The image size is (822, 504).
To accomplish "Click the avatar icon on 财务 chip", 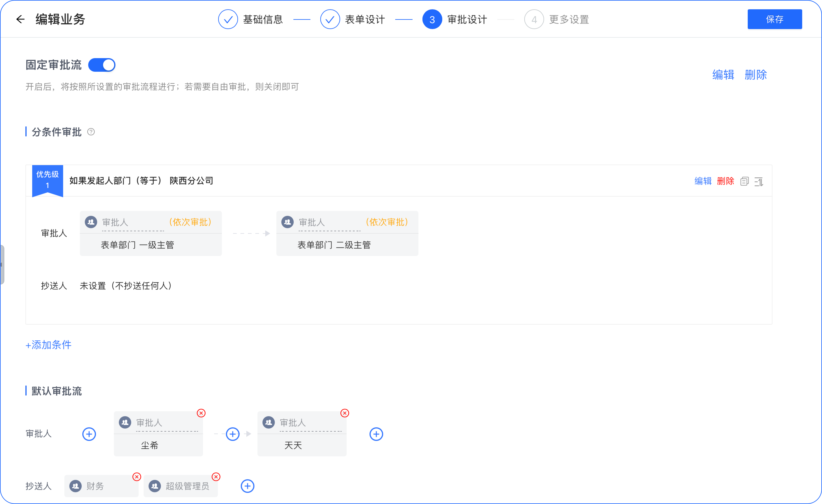I will point(75,486).
